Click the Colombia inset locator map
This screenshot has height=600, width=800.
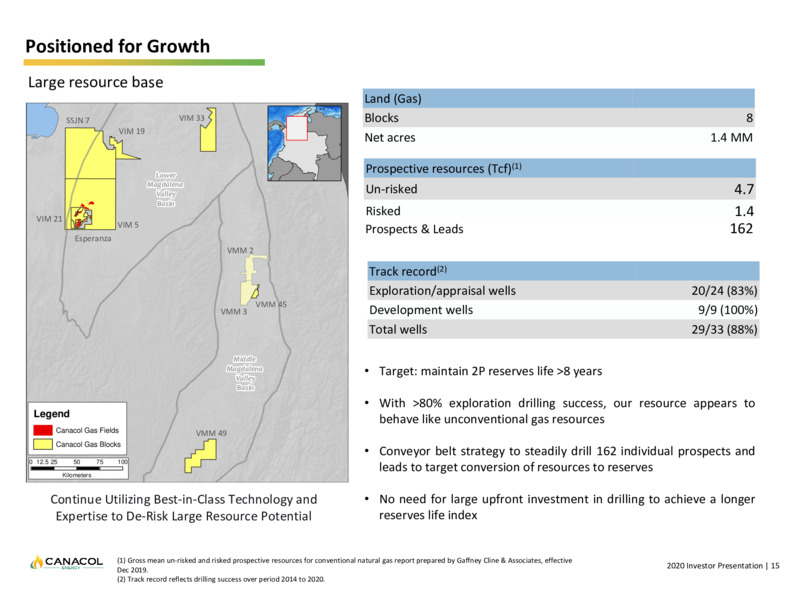(304, 143)
